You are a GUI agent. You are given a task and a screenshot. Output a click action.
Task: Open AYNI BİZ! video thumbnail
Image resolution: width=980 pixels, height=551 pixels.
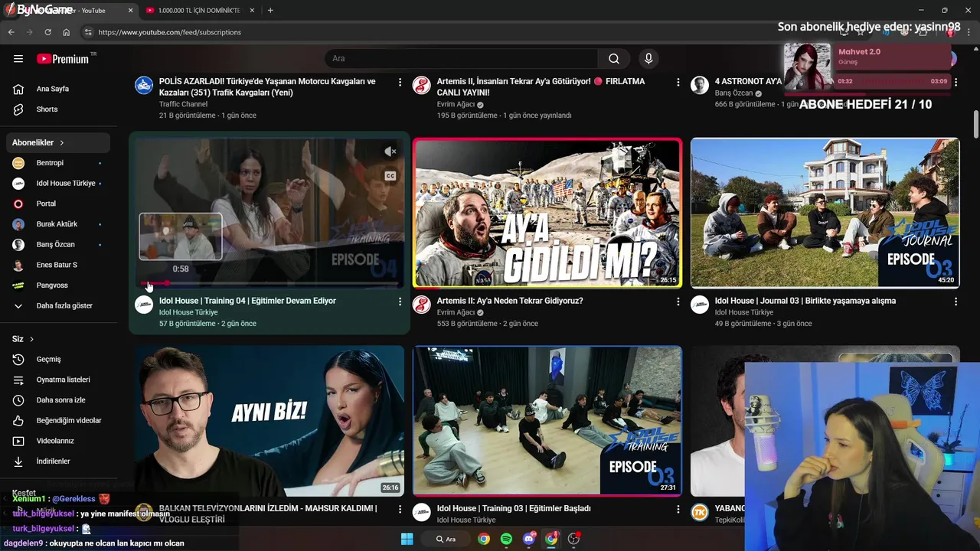[269, 421]
